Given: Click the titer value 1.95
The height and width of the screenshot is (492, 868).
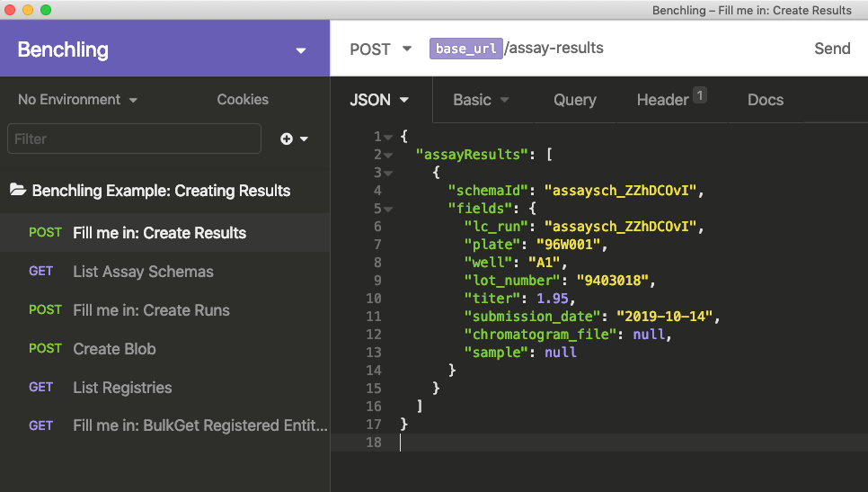Looking at the screenshot, I should point(553,299).
